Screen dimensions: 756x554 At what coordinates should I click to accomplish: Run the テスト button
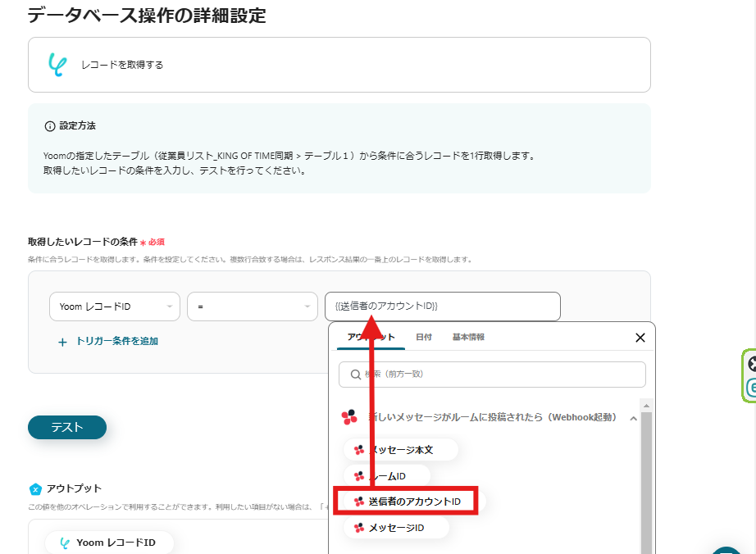(67, 427)
